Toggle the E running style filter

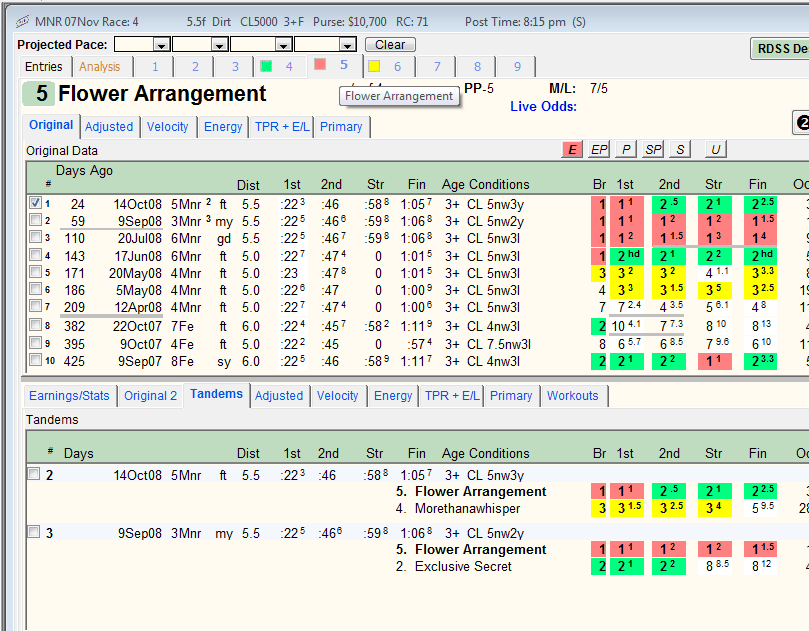tap(572, 150)
